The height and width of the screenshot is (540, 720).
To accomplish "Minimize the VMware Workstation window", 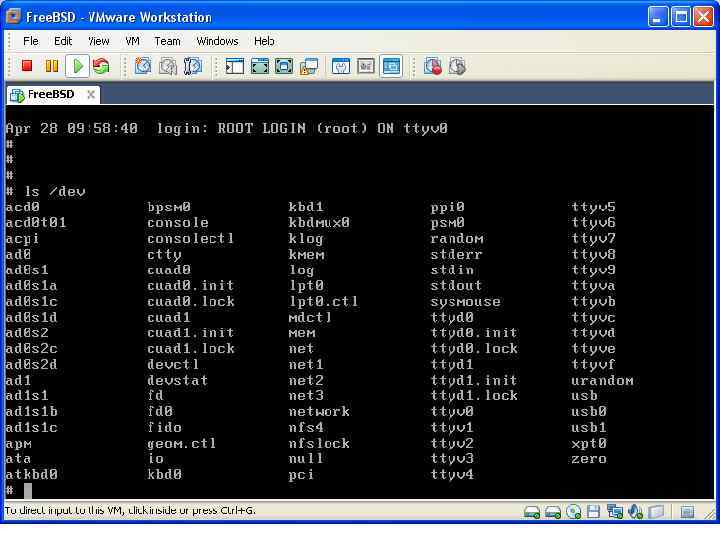I will click(658, 17).
